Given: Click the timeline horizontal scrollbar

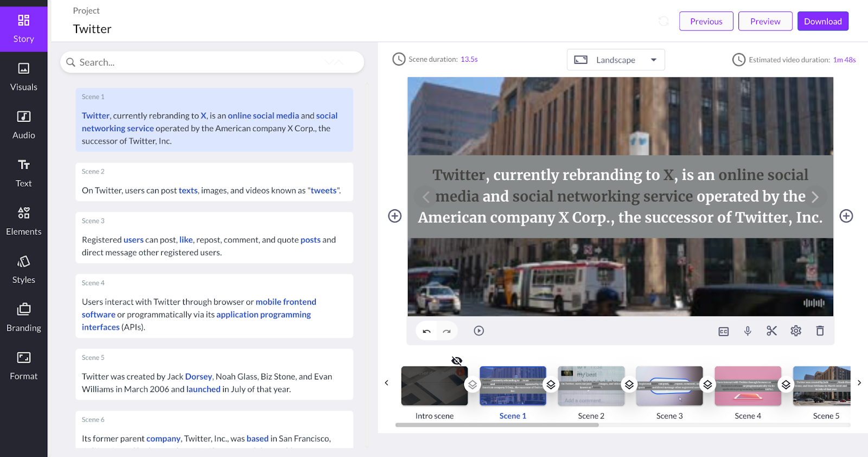Looking at the screenshot, I should click(497, 425).
